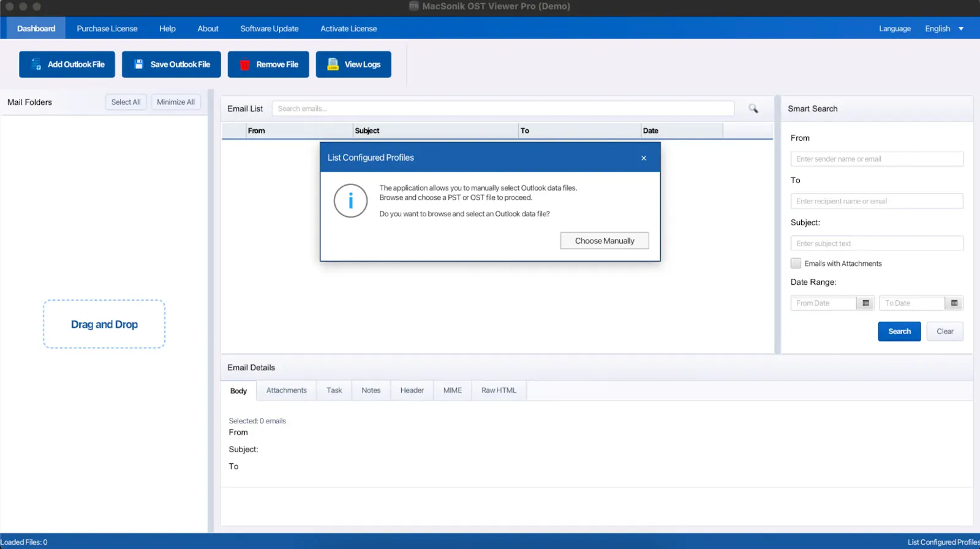Open Purchase License menu item
The width and height of the screenshot is (980, 549).
[107, 29]
